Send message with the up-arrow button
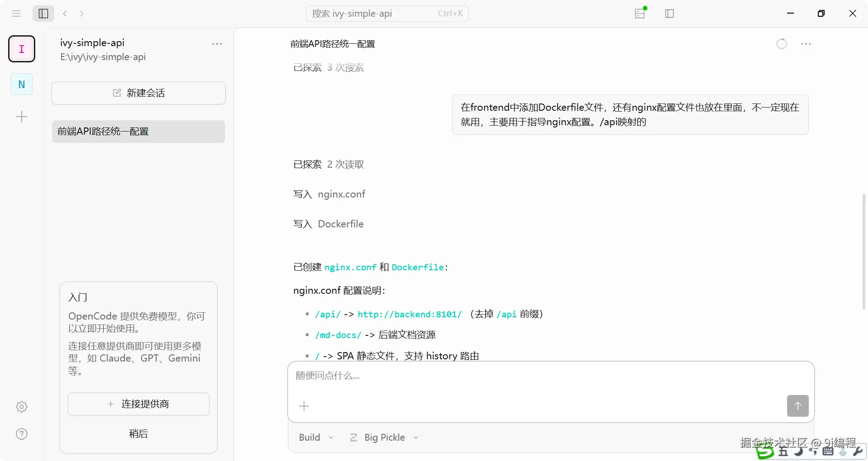The height and width of the screenshot is (461, 868). pos(797,406)
